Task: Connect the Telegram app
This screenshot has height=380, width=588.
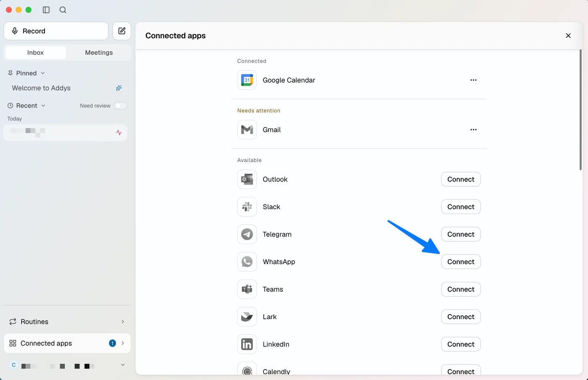Action: [461, 234]
